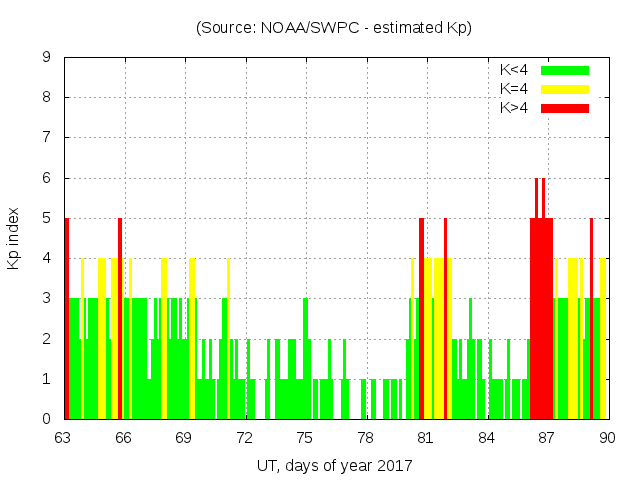Select the x-axis tick label 72
Viewport: 640px width, 480px height.
(244, 438)
